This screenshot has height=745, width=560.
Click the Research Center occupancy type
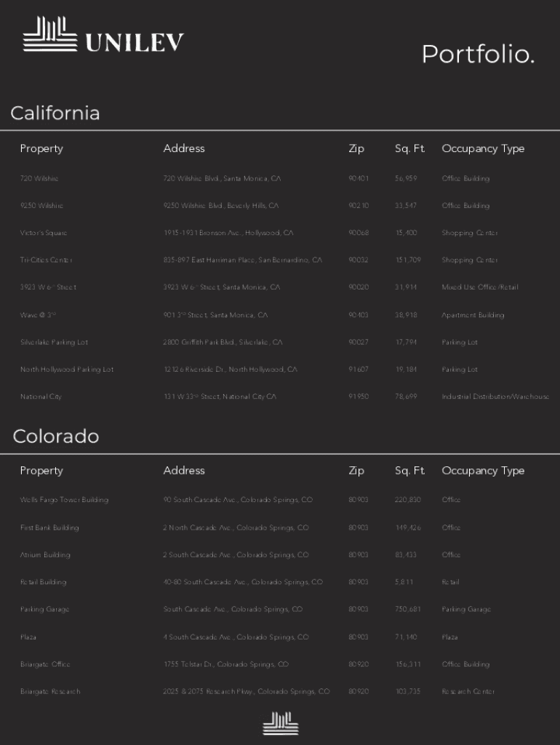tap(468, 691)
